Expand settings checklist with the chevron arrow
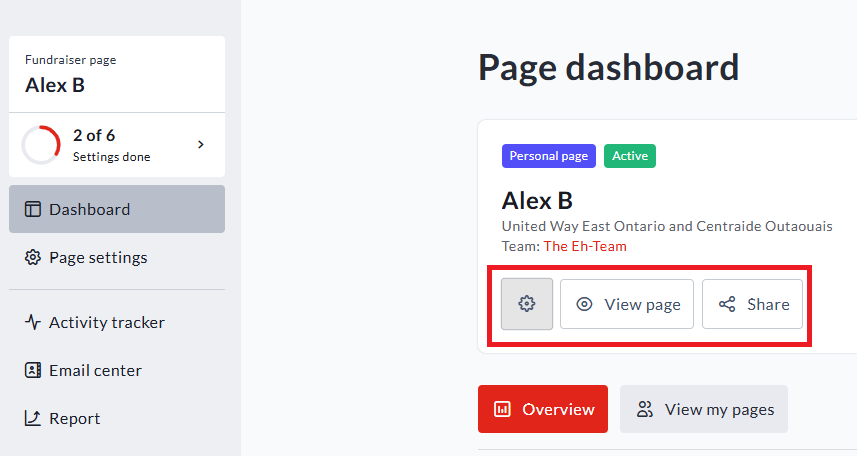857x456 pixels. 200,144
